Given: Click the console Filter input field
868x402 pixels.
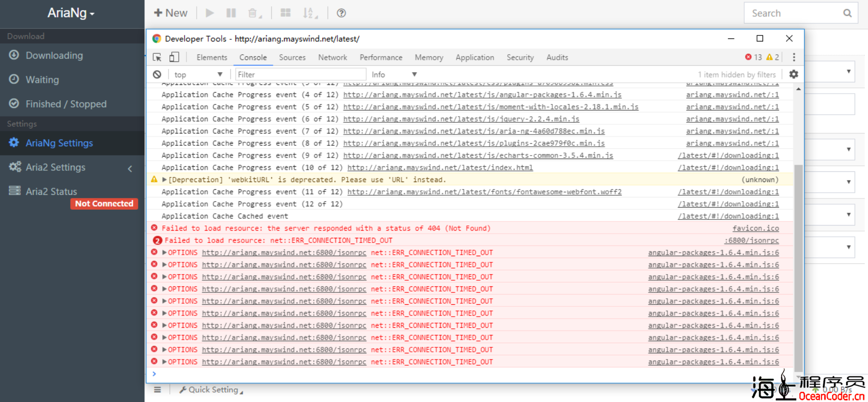Looking at the screenshot, I should [300, 75].
